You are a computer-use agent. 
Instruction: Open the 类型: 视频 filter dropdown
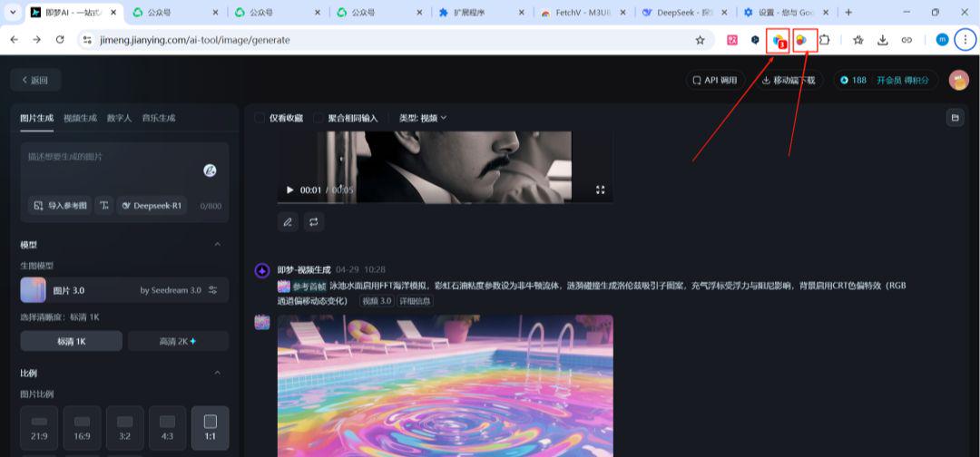(423, 118)
